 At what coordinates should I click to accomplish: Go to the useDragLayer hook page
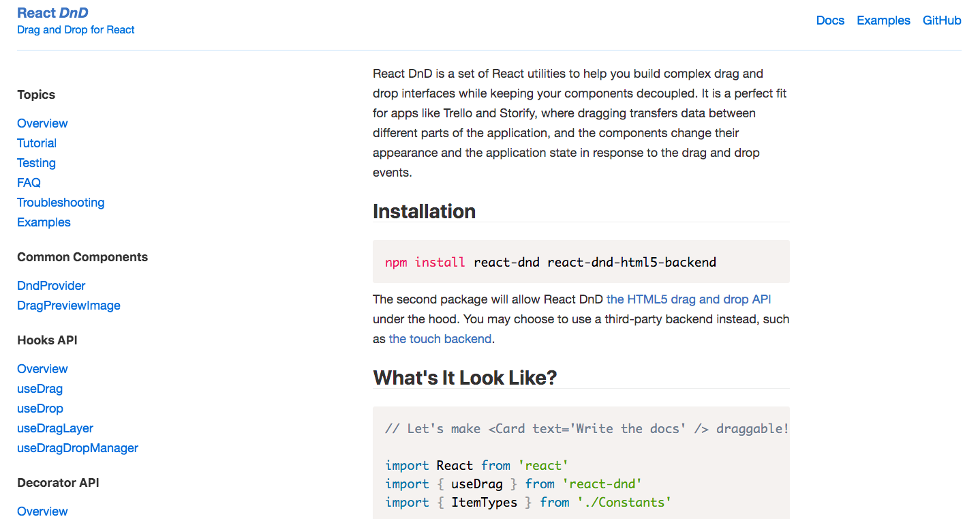pos(55,428)
